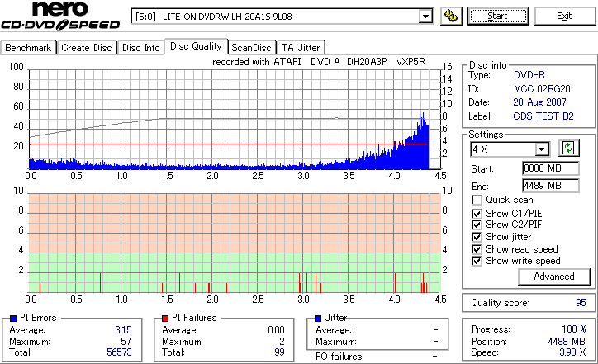Switch to the Benchmark tab
The width and height of the screenshot is (598, 364).
tap(28, 48)
